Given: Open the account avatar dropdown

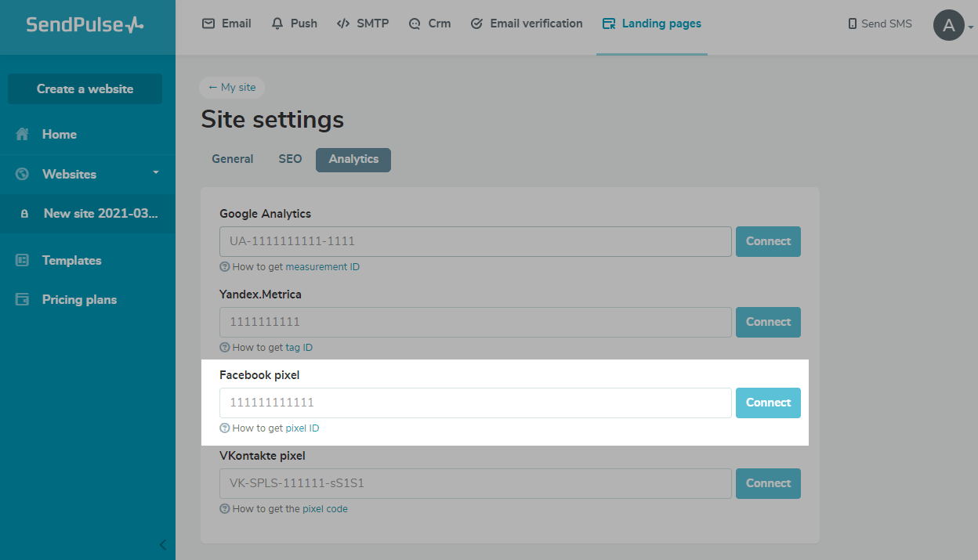Looking at the screenshot, I should [952, 26].
